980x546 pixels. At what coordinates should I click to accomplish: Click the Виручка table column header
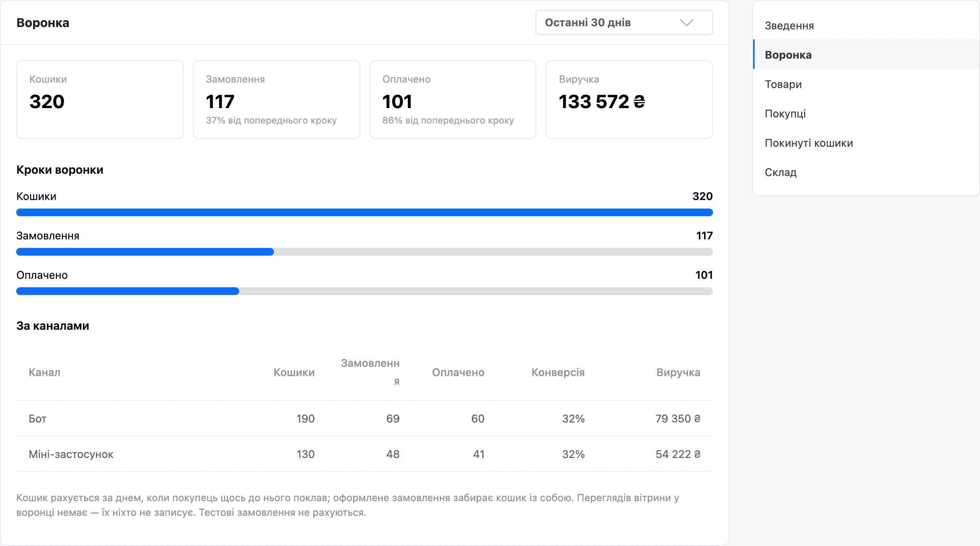678,372
